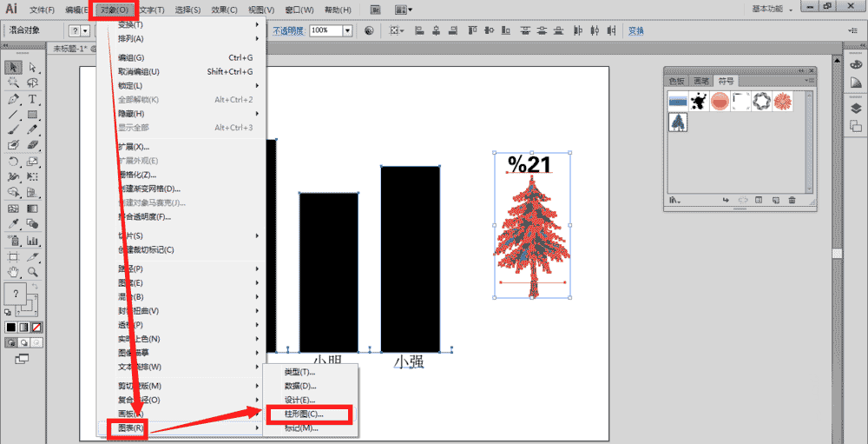The image size is (868, 444).
Task: Click the Delete Symbol trash icon
Action: point(792,200)
